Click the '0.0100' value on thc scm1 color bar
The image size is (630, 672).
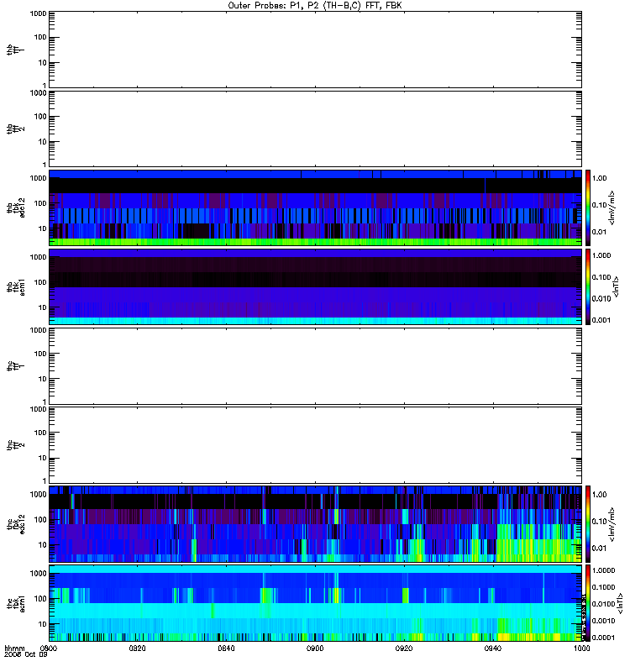click(603, 604)
